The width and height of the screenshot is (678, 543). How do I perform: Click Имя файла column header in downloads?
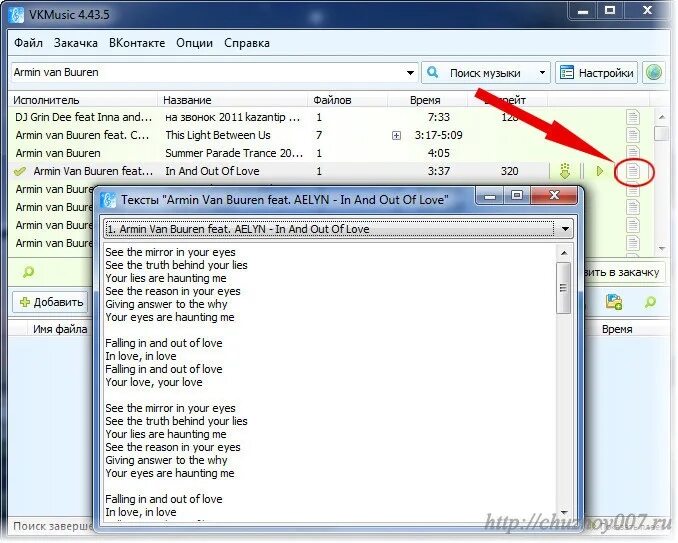pos(60,329)
